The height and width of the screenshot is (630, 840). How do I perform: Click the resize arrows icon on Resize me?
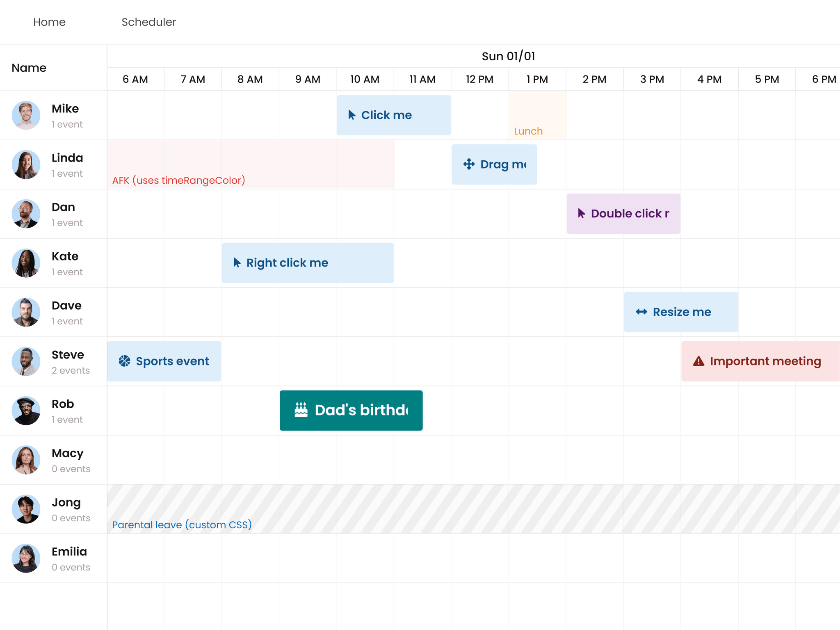click(x=641, y=312)
